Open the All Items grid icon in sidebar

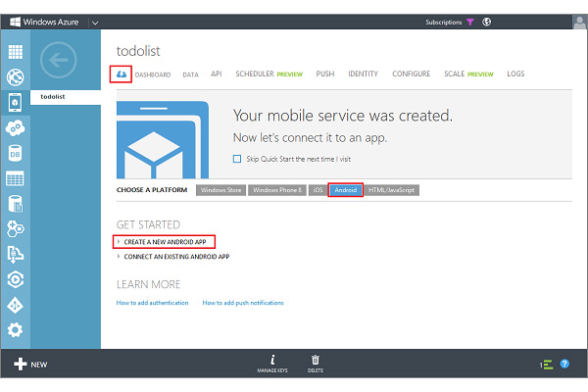coord(16,52)
